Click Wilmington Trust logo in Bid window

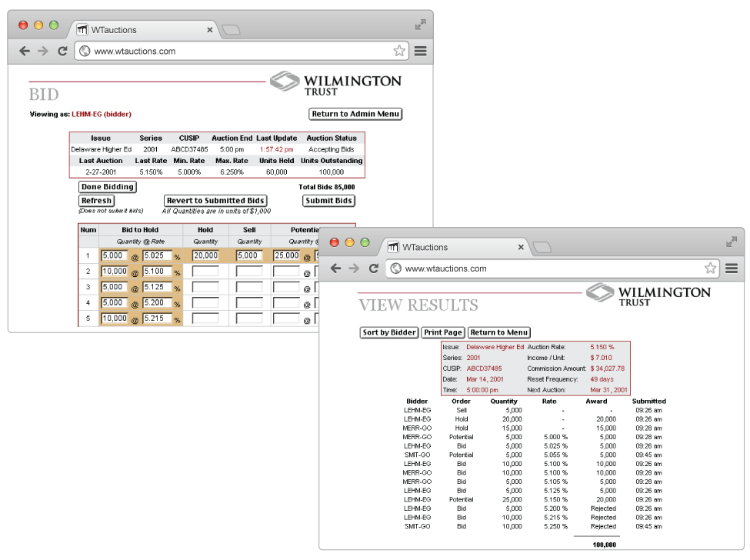[x=336, y=83]
